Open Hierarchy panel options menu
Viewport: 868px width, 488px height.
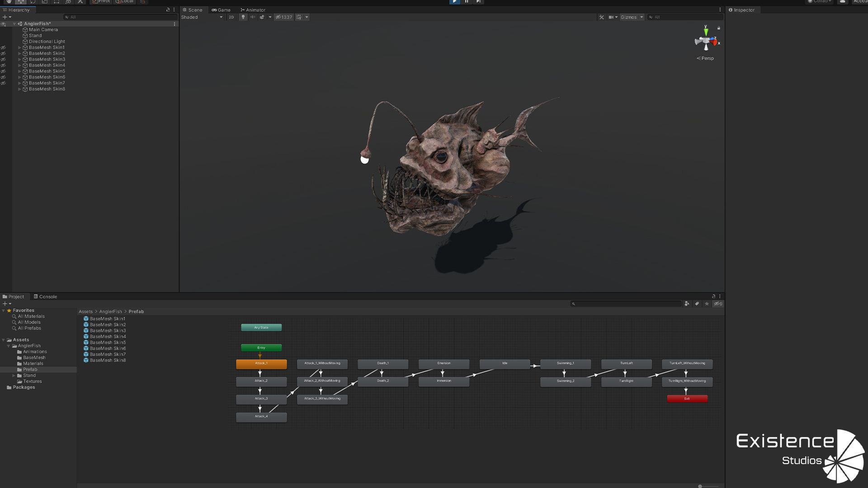[x=174, y=10]
